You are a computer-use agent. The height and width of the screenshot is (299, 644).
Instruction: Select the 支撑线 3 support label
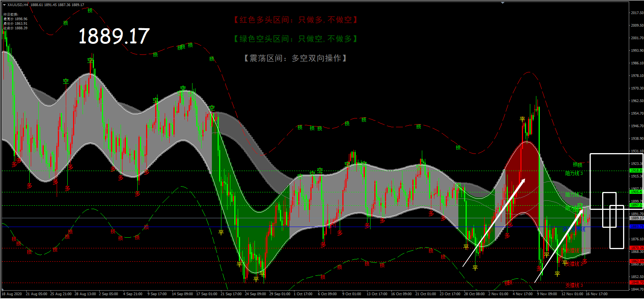[574, 285]
